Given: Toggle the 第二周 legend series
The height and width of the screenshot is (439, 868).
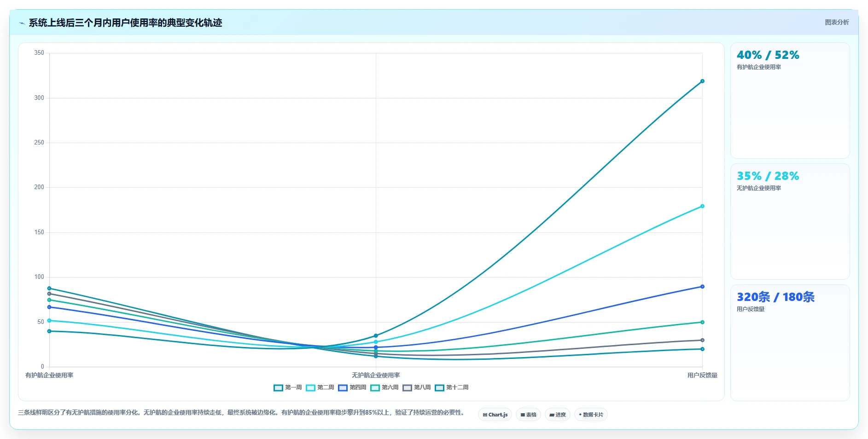Looking at the screenshot, I should (x=320, y=387).
